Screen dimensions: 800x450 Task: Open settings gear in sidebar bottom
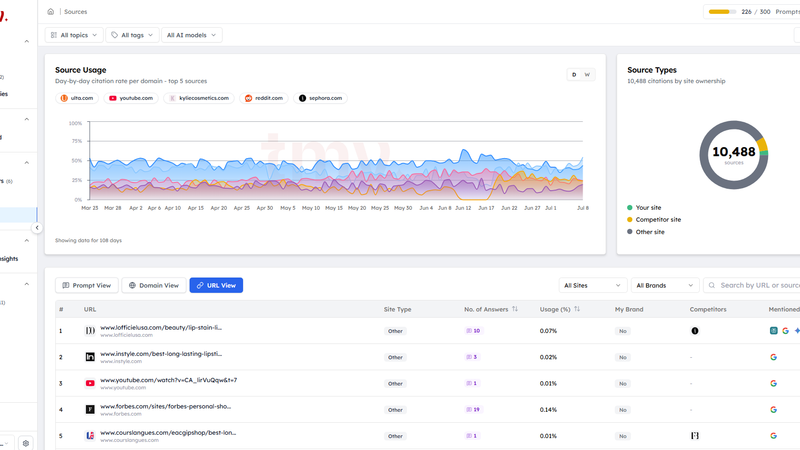[x=26, y=443]
